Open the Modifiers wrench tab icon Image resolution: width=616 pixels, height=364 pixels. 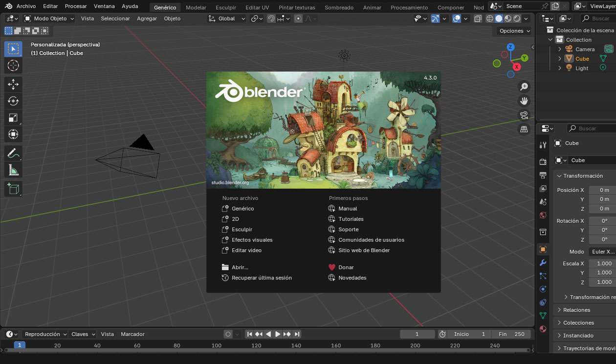[543, 263]
